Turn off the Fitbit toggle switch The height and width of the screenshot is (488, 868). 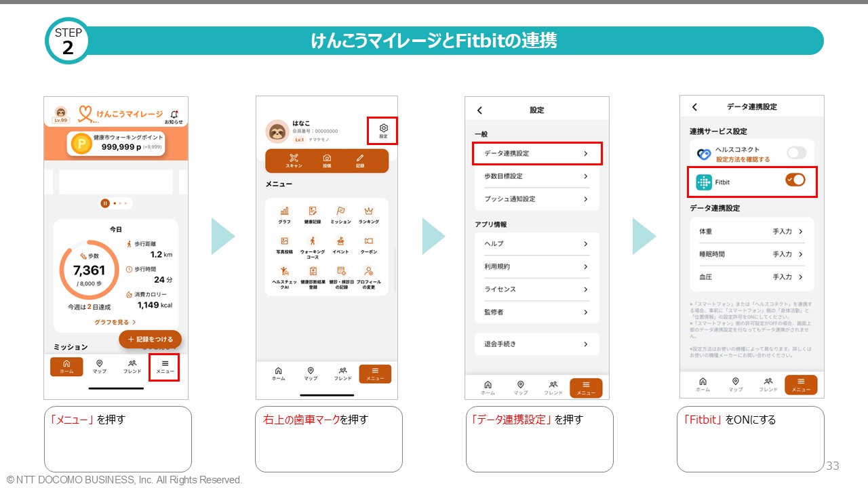(795, 180)
